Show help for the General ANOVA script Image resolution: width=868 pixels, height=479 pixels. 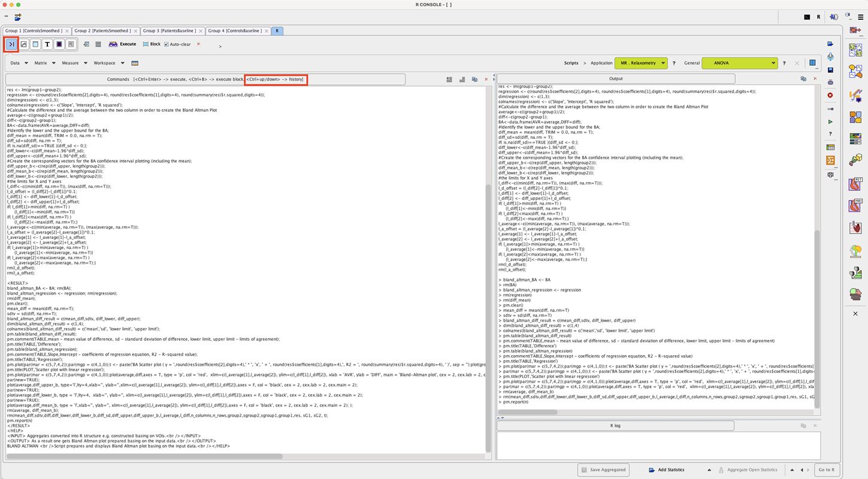784,63
